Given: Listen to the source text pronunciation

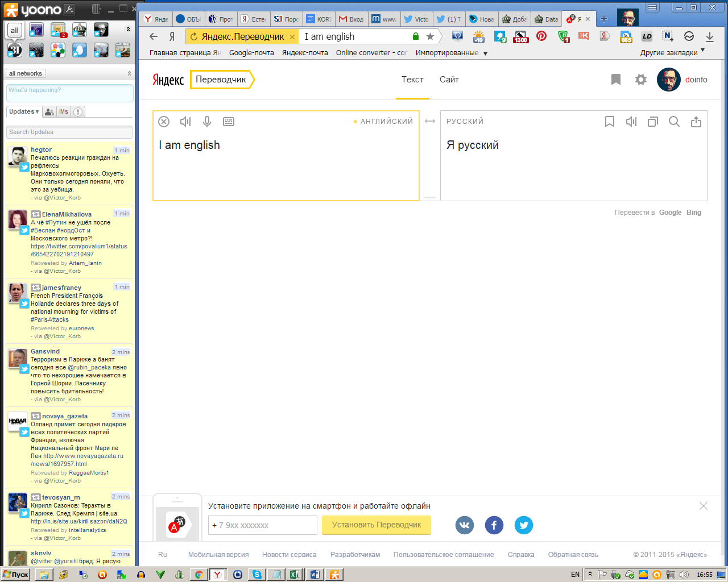Looking at the screenshot, I should click(x=185, y=122).
